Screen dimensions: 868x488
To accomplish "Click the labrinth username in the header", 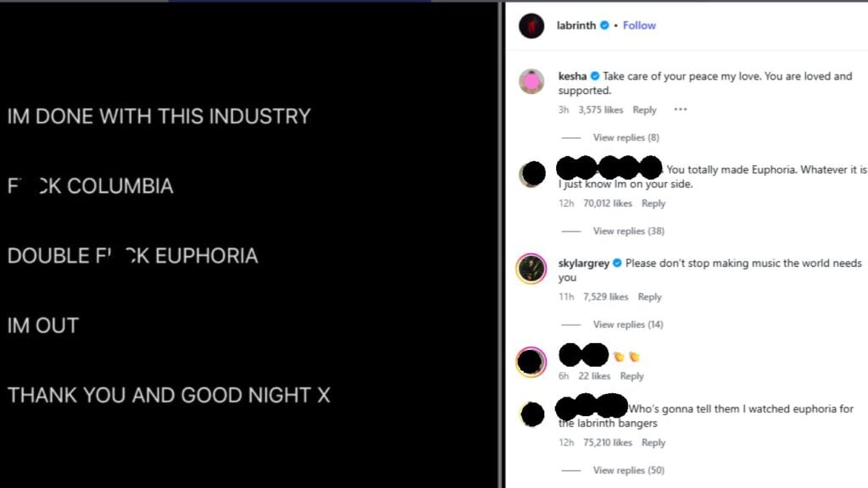I will [x=576, y=25].
